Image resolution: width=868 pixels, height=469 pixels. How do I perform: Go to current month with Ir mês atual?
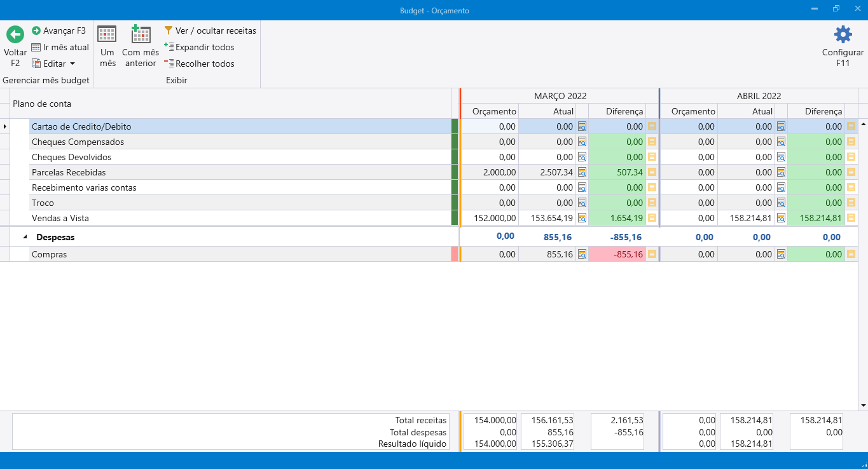coord(60,47)
